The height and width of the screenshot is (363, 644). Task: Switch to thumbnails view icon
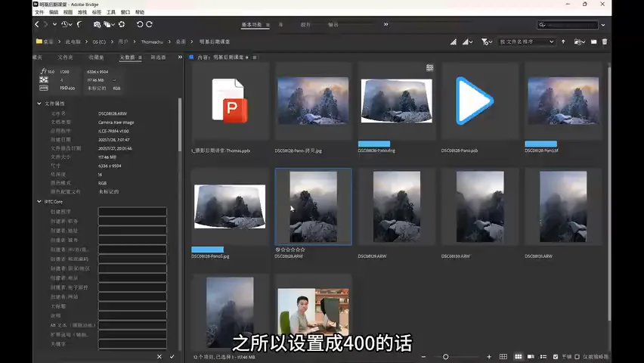(519, 357)
